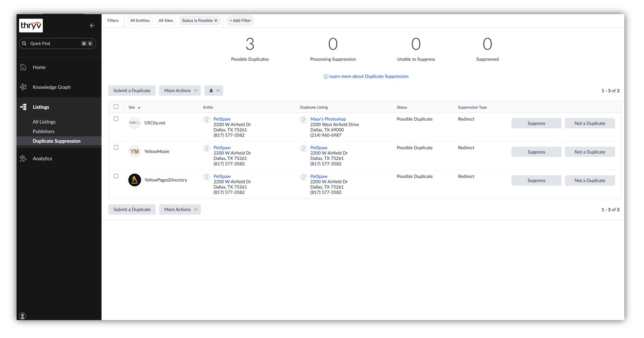Check the USCity.net row checkbox

pyautogui.click(x=116, y=119)
